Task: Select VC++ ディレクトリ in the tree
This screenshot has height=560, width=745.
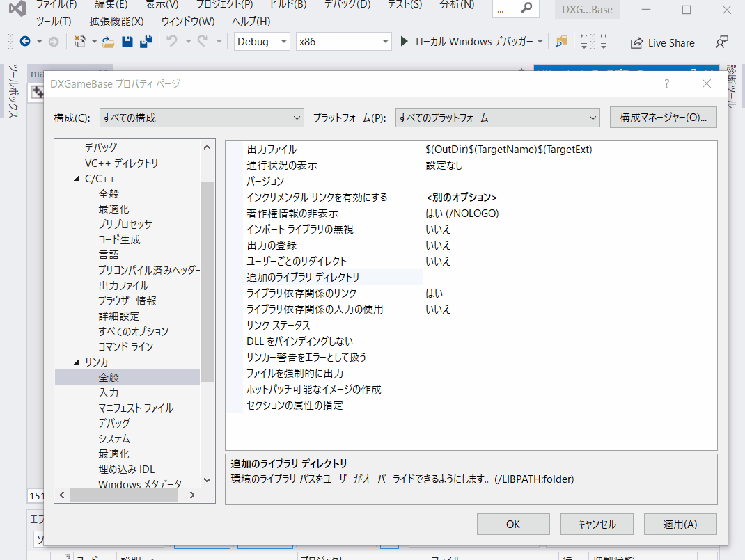Action: 122,163
